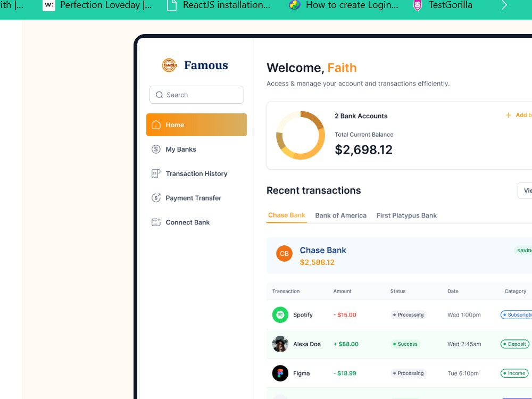Click the Add bank link

click(518, 115)
